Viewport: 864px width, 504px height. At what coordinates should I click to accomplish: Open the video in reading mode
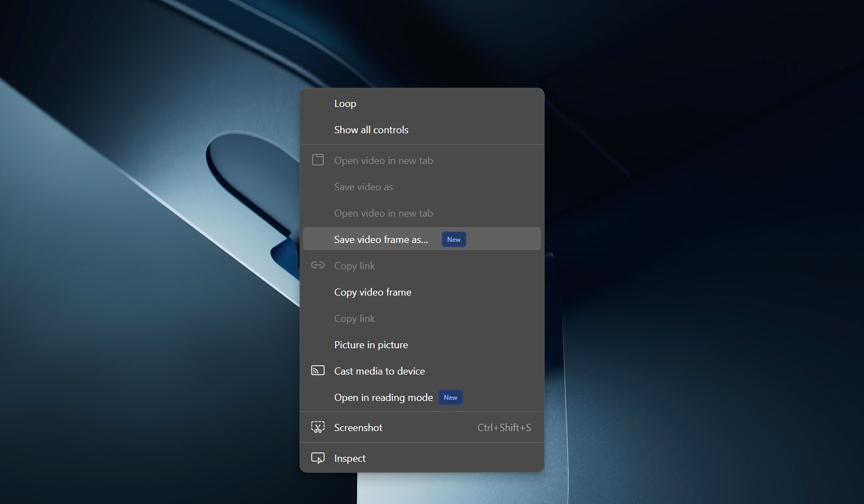coord(383,398)
